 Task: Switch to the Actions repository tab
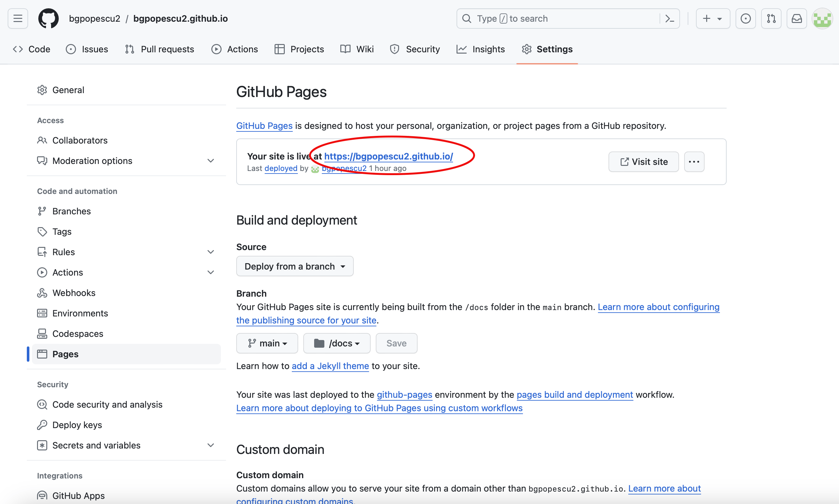pyautogui.click(x=234, y=49)
